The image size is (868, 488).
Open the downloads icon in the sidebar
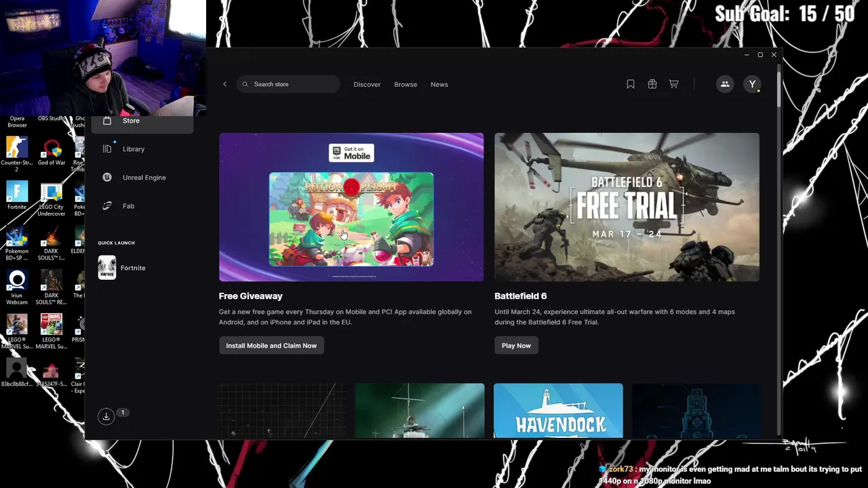(x=106, y=416)
